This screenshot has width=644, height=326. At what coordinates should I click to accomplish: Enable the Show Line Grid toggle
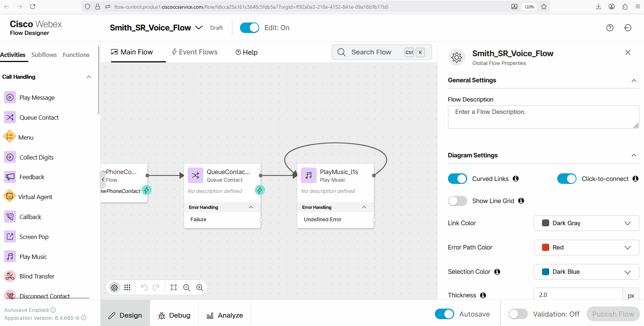point(457,201)
